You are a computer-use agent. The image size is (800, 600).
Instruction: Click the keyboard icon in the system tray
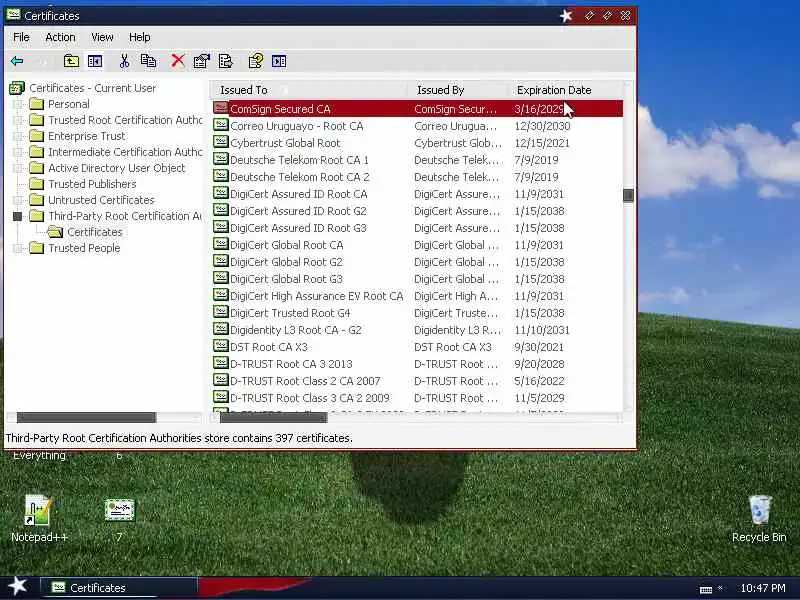(706, 590)
